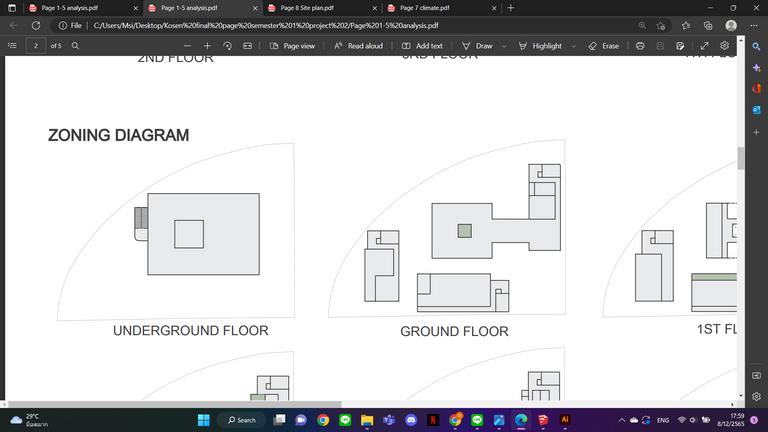Close the Page 7 climate.pdf tab
Image resolution: width=768 pixels, height=432 pixels.
[494, 8]
